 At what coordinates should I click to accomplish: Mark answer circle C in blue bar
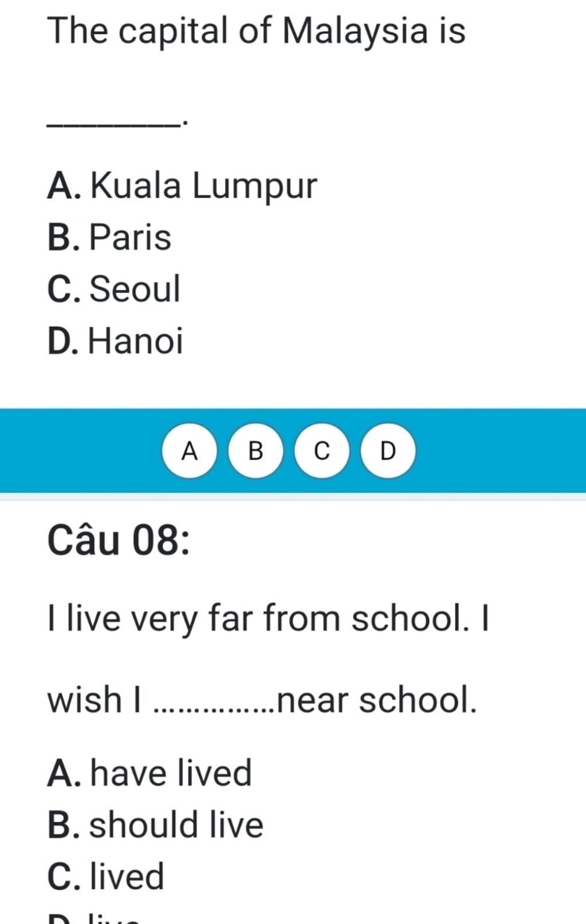(x=322, y=451)
